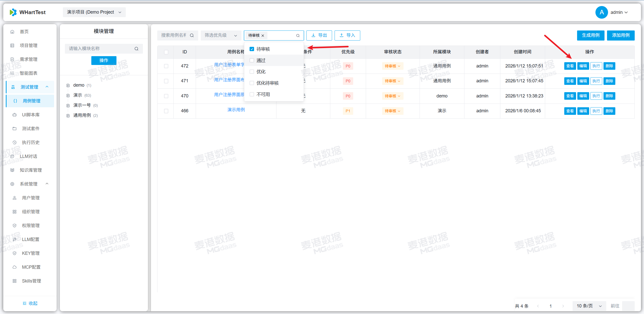Screen dimensions: 644x314
Task: Select the row checkbox for case 472
Action: 166,66
